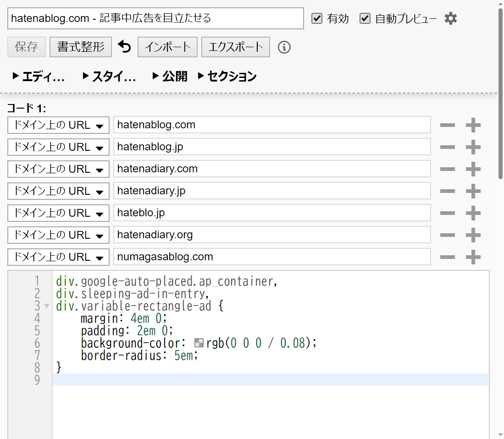Click 'div.variable-rectangle-ad {' selector line
This screenshot has width=504, height=439.
139,306
